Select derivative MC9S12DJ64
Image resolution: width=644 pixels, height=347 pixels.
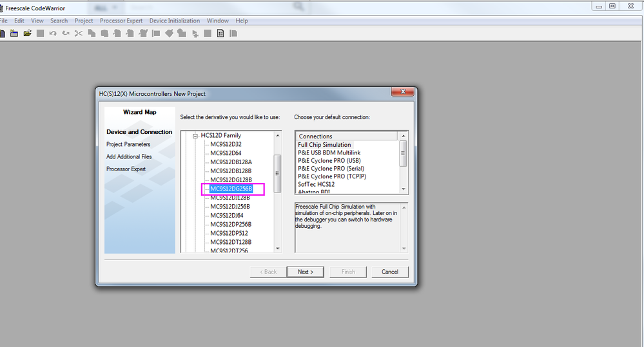(227, 215)
